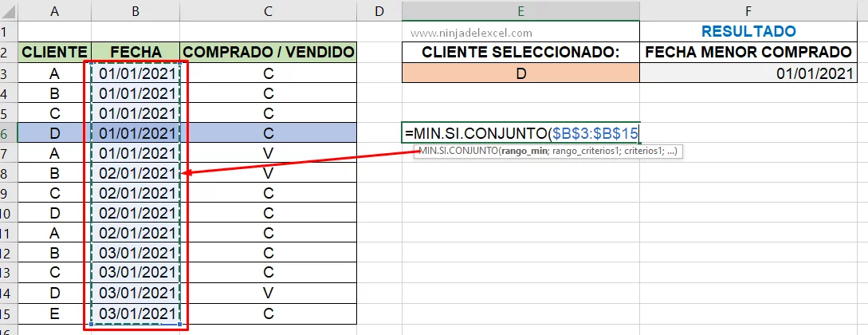The width and height of the screenshot is (868, 335).
Task: Select the result date cell under FECHA MENOR COMPRADO
Action: [x=748, y=73]
